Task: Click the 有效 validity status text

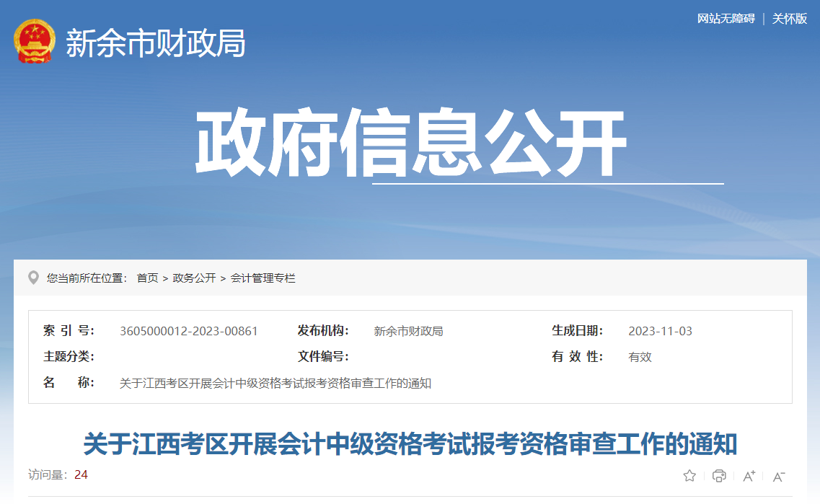Action: 638,357
